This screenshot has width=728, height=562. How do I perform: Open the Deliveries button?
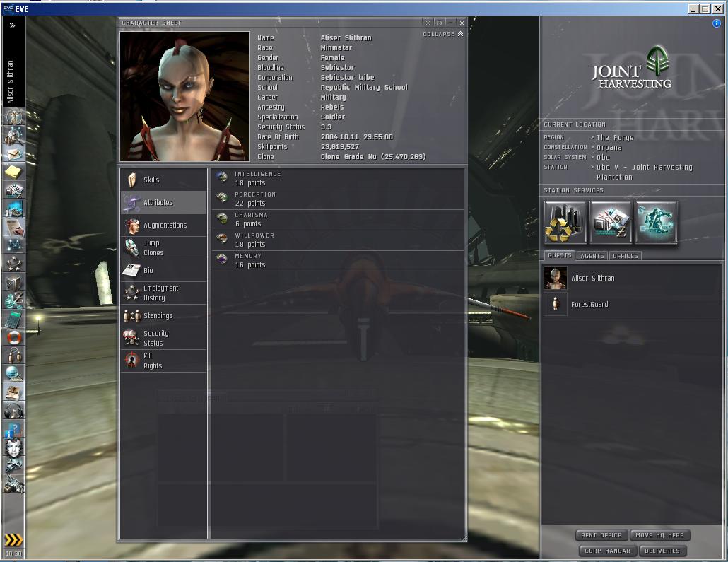662,551
